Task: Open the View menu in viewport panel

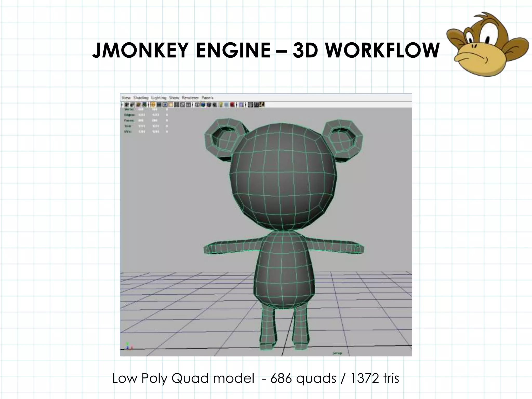Action: point(126,98)
